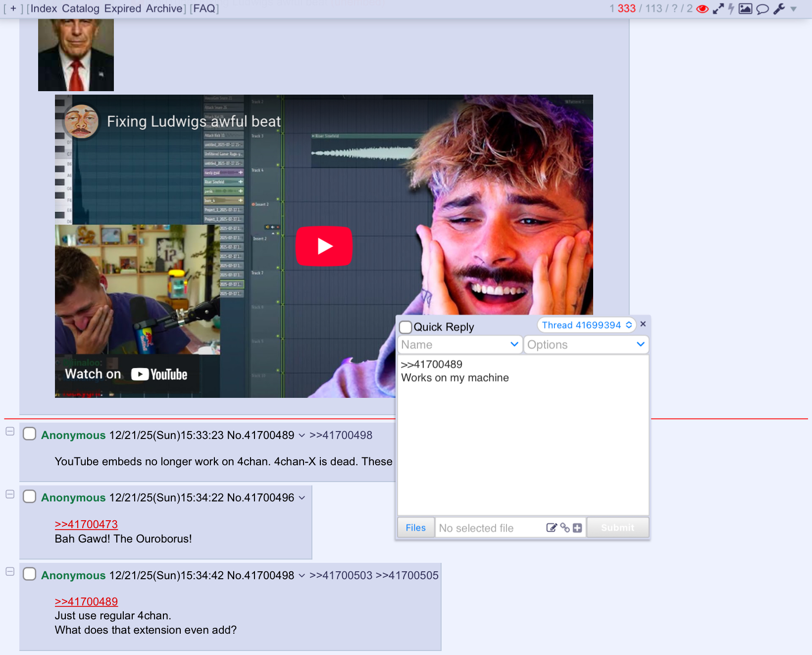Click the YouTube channel avatar on embed
812x655 pixels.
81,121
